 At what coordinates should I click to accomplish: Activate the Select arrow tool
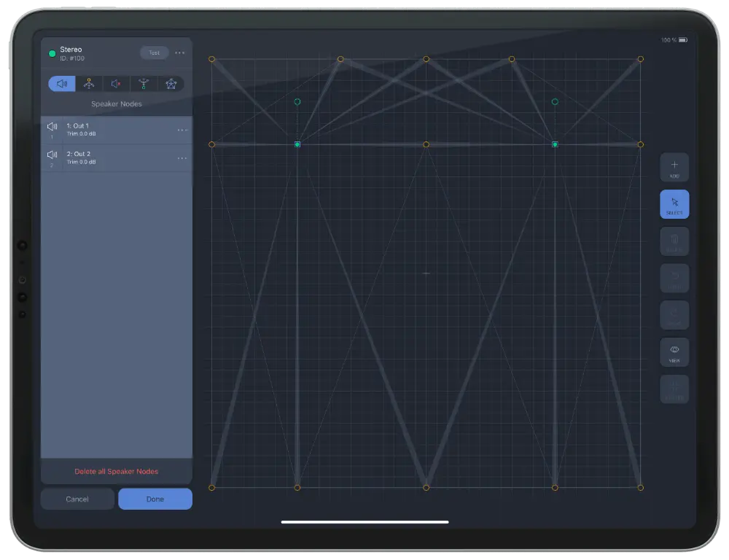pos(674,204)
